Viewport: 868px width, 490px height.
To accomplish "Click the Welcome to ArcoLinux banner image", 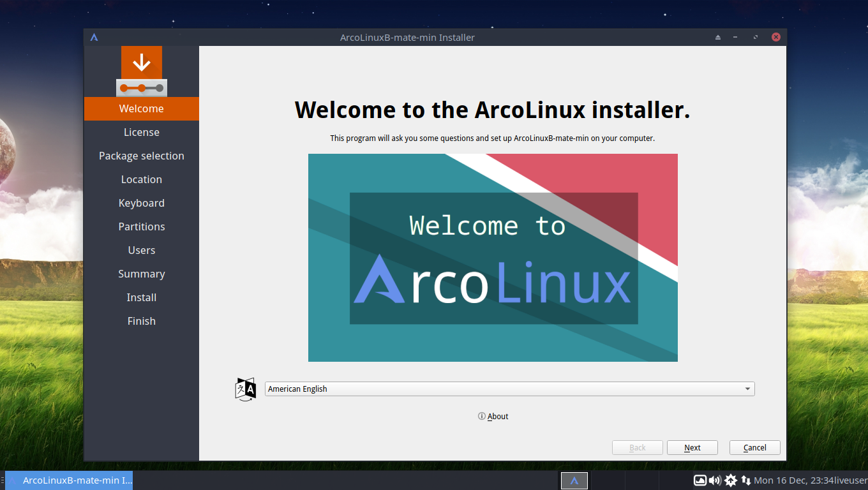I will coord(493,258).
